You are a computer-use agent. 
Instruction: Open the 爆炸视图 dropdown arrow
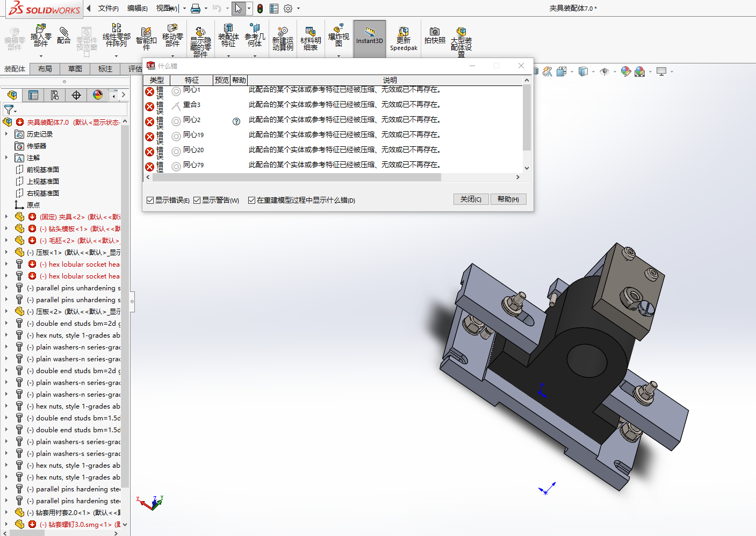(339, 55)
